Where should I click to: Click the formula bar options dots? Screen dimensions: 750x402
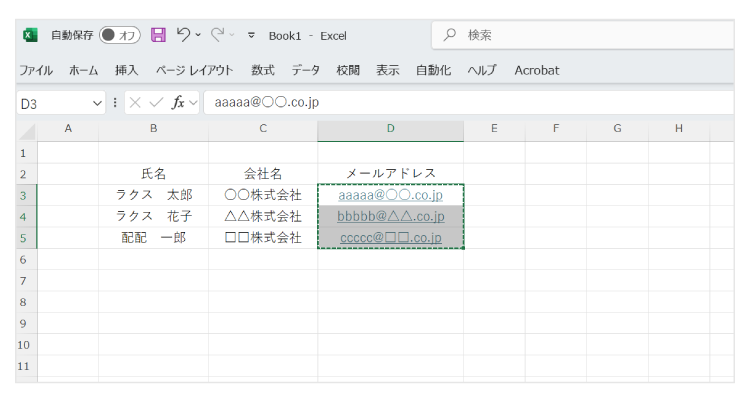pos(115,102)
